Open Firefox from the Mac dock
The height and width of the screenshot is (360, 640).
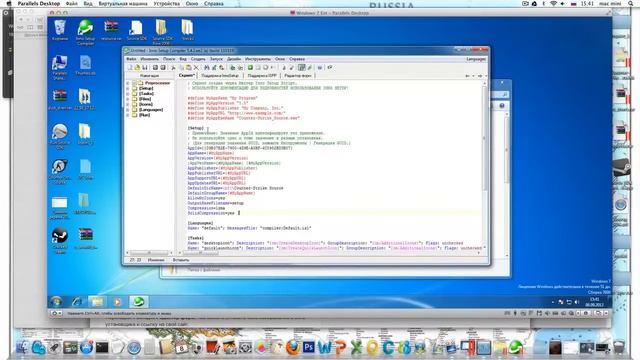293,347
